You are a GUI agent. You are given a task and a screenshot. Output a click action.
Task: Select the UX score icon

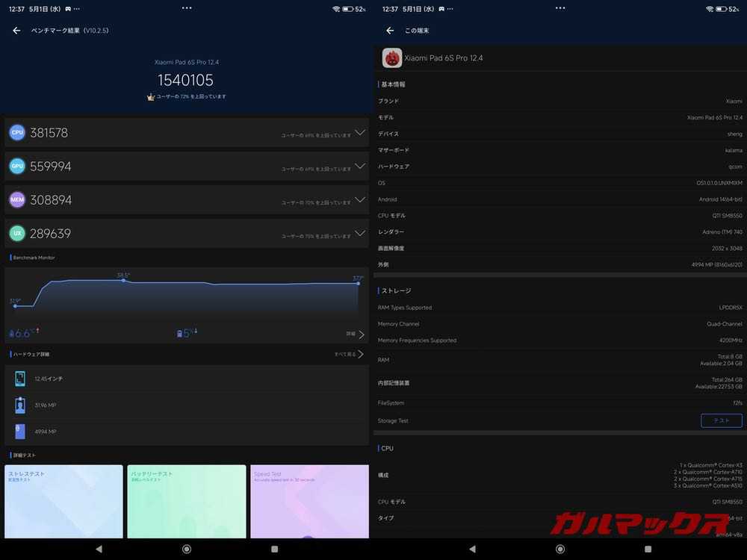(x=16, y=233)
